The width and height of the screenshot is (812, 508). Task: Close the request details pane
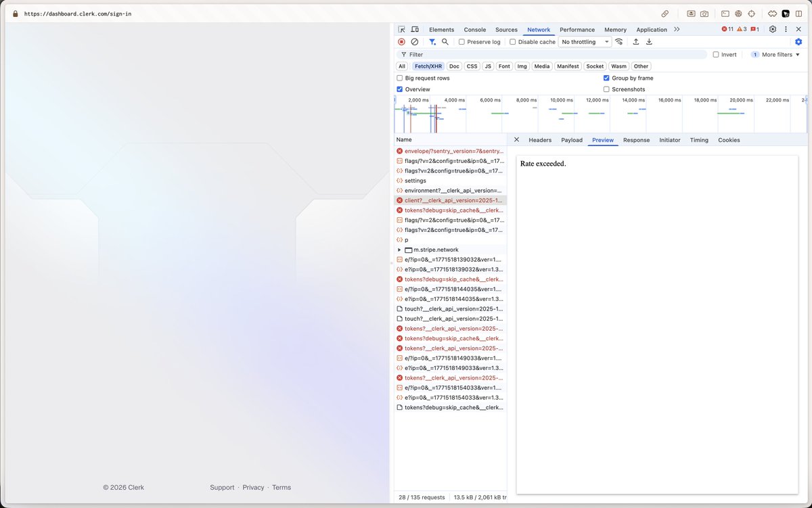pyautogui.click(x=516, y=140)
